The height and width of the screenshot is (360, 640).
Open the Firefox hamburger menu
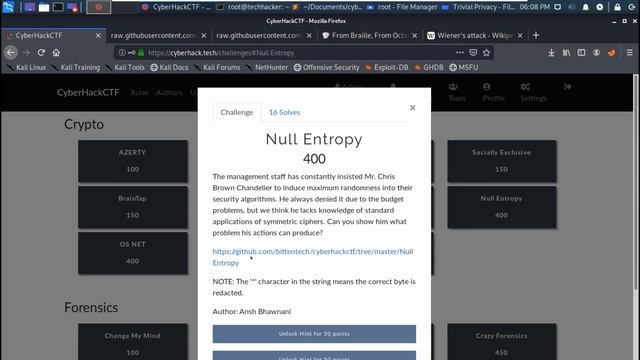coord(629,52)
